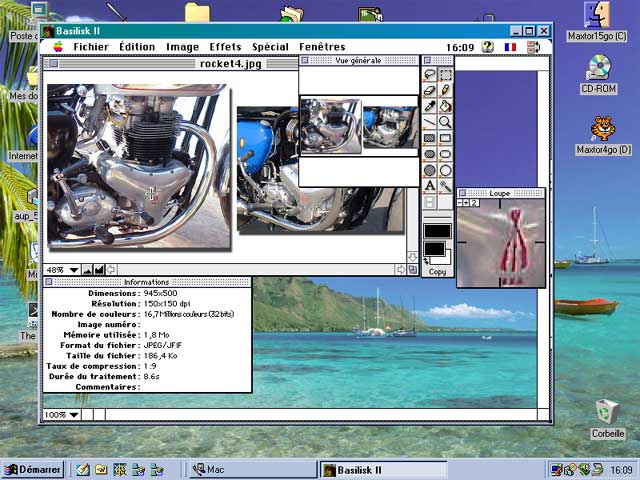The width and height of the screenshot is (640, 480).
Task: Open the Fenêtres menu
Action: tap(322, 47)
